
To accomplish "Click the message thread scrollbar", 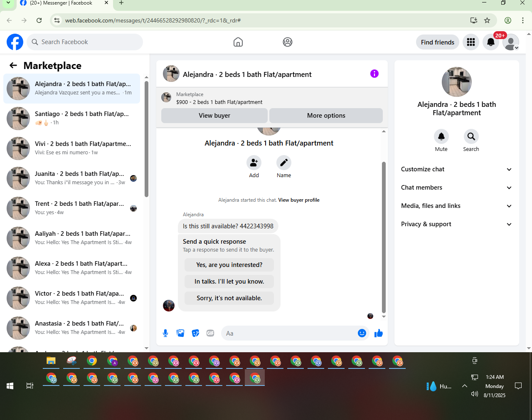I will (384, 237).
